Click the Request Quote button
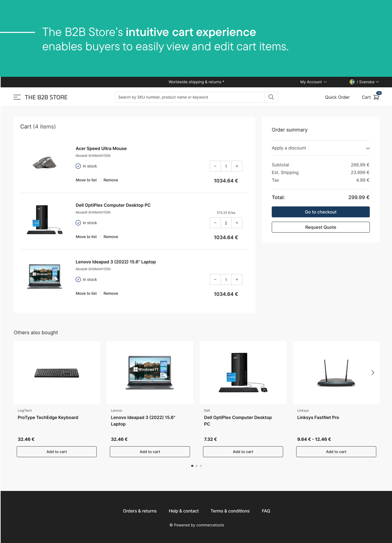 321,227
